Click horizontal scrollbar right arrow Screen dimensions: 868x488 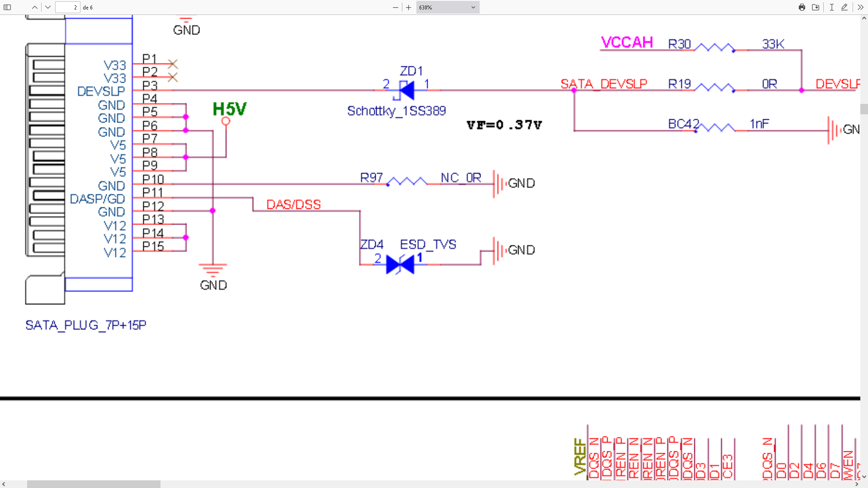[856, 484]
